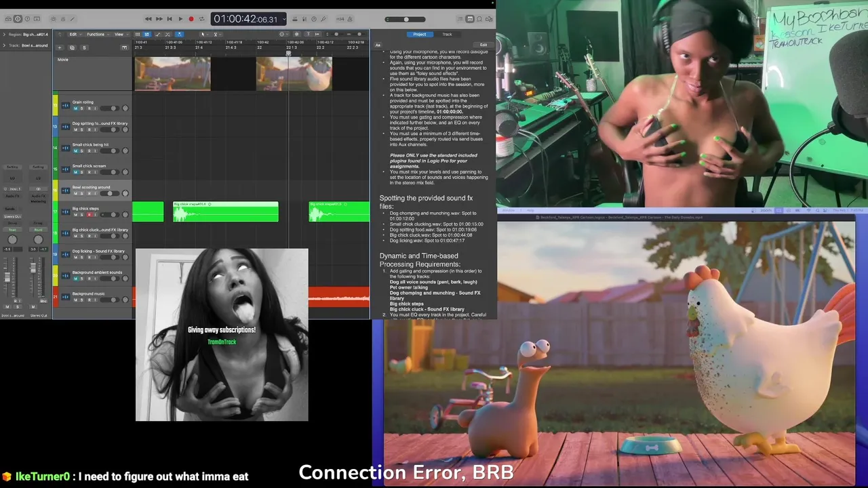The image size is (868, 488).
Task: Go to beginning with transport button
Action: pyautogui.click(x=170, y=19)
